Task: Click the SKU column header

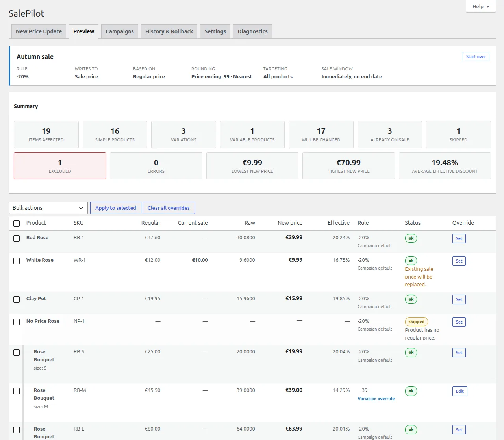Action: tap(78, 223)
